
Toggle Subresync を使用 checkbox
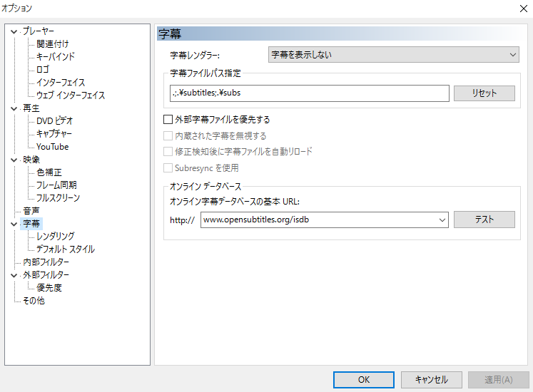tap(168, 167)
